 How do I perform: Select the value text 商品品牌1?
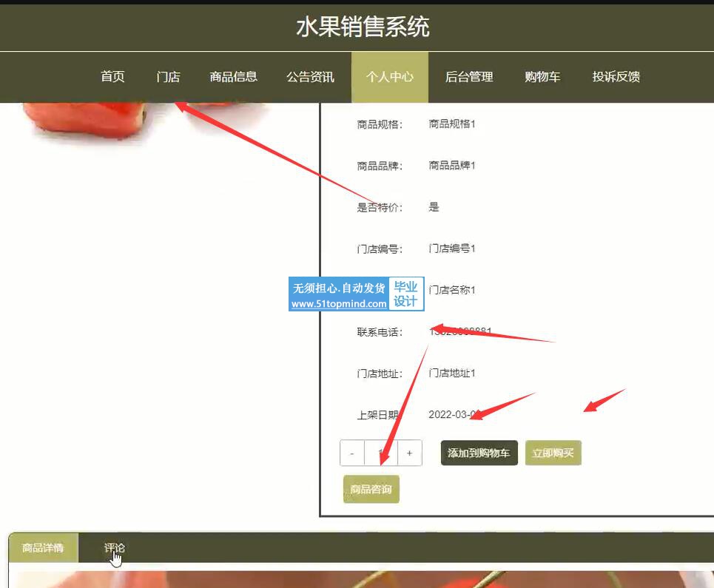tap(452, 165)
